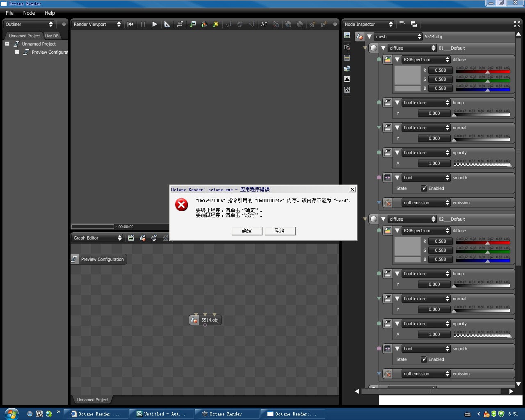Screen dimensions: 525x420
Task: Click the film strip icon in inspector sidebar
Action: pos(347,58)
